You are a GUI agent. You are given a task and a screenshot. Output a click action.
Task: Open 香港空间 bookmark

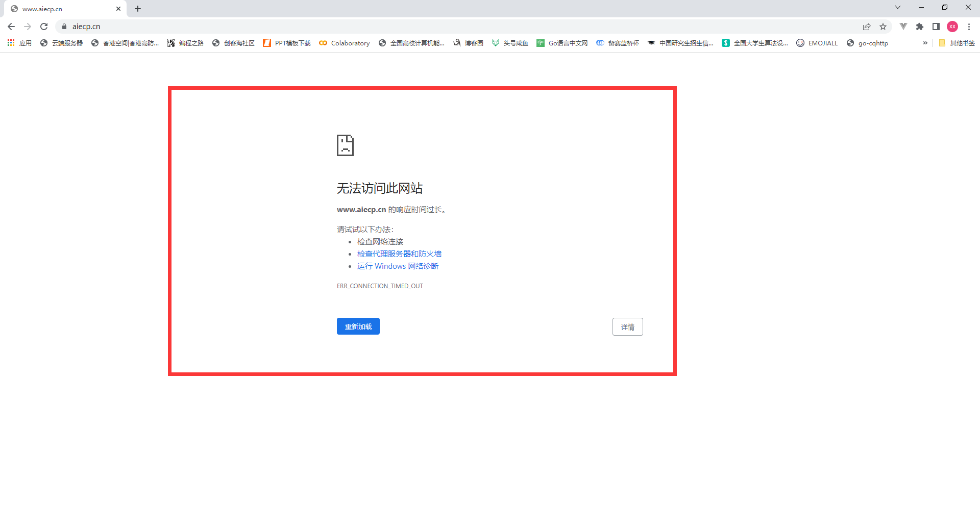pyautogui.click(x=125, y=43)
